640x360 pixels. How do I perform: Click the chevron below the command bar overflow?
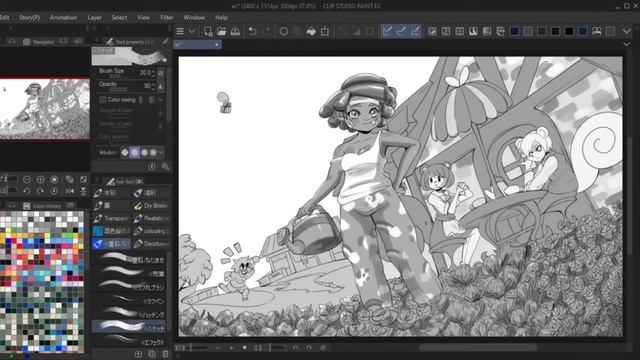click(627, 44)
